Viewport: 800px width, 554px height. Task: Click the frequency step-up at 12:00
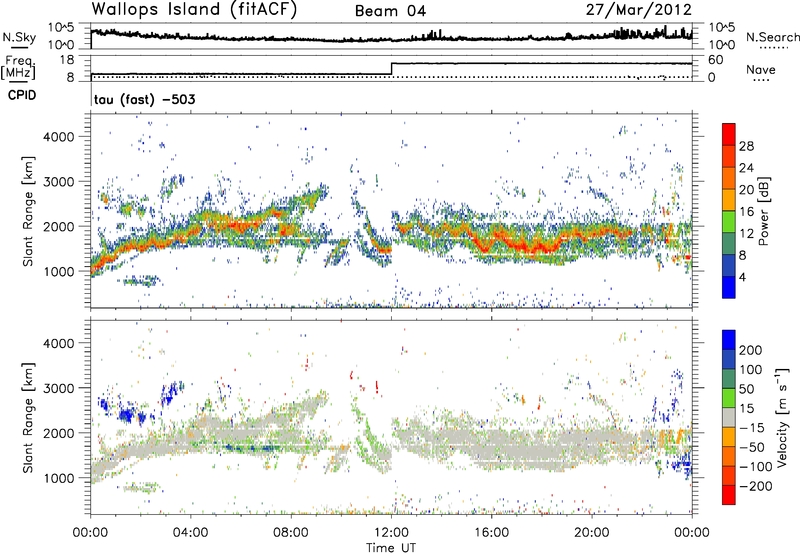(x=391, y=68)
